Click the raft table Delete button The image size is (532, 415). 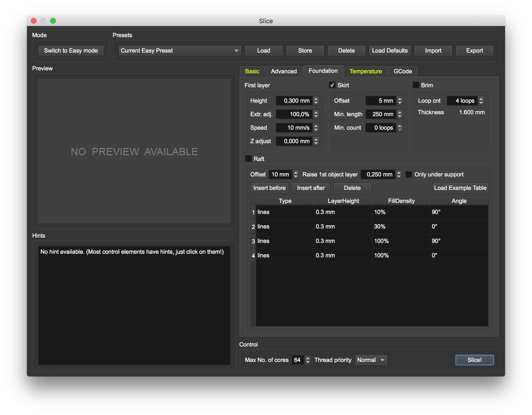click(352, 188)
